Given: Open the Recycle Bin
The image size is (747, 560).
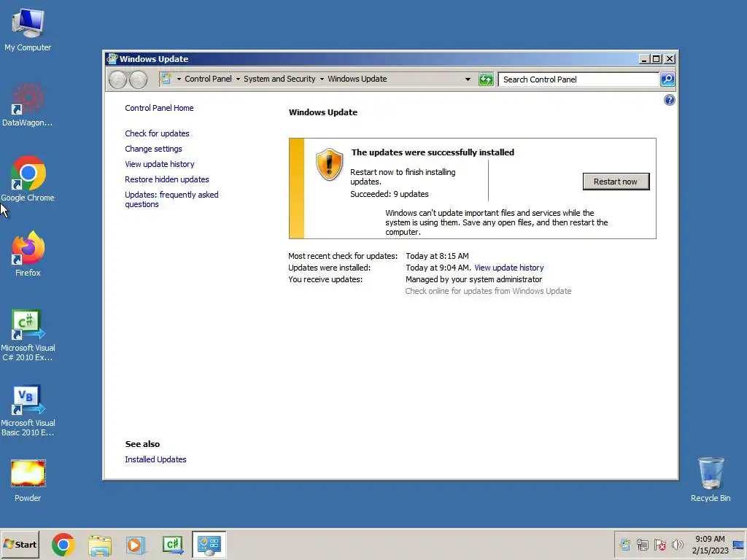Looking at the screenshot, I should coord(711,479).
